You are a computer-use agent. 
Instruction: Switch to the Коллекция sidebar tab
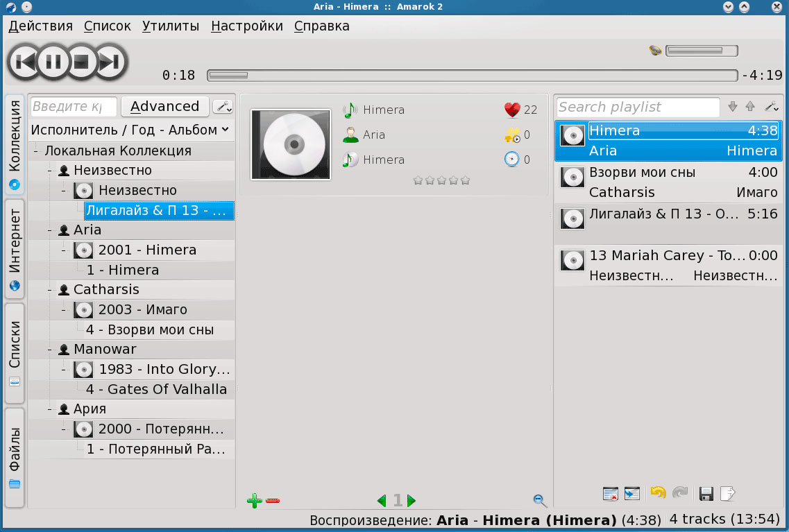15,144
